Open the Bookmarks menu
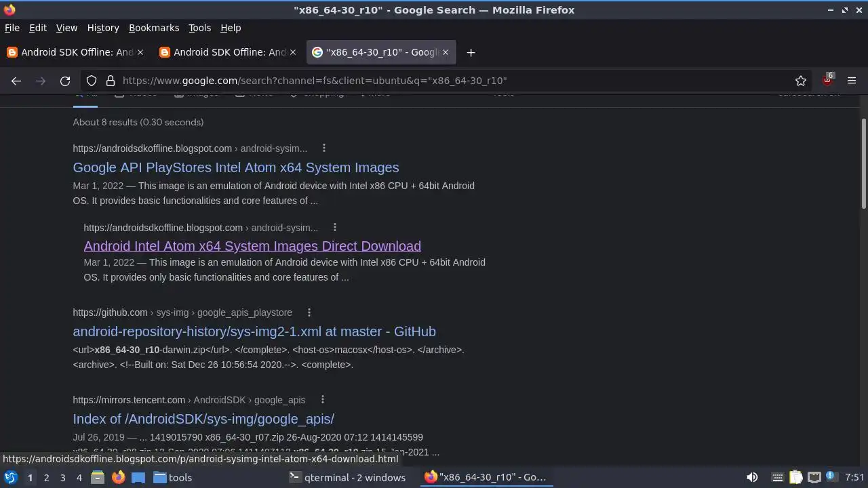The height and width of the screenshot is (488, 868). [154, 28]
